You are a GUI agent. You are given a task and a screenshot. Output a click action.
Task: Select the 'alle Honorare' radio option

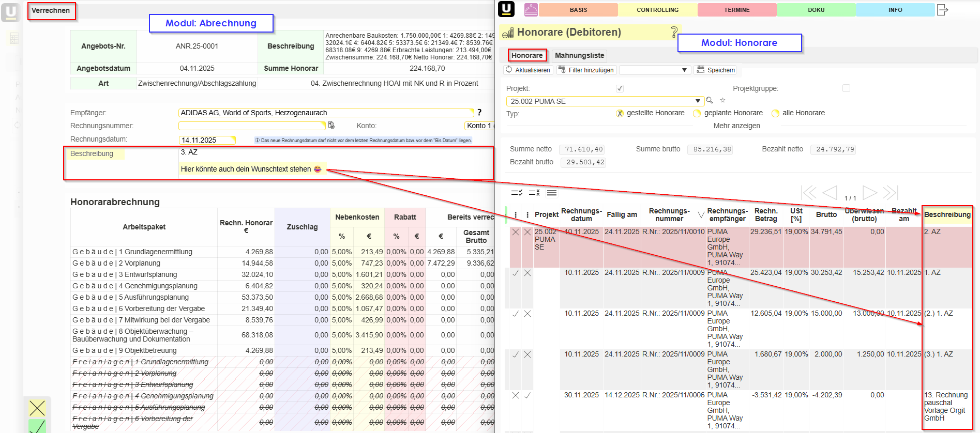tap(775, 113)
